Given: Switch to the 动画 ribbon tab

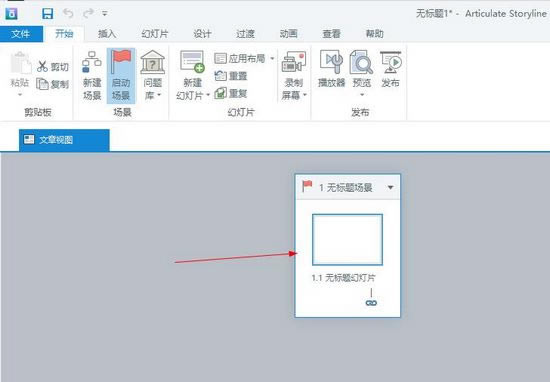Looking at the screenshot, I should [x=288, y=34].
